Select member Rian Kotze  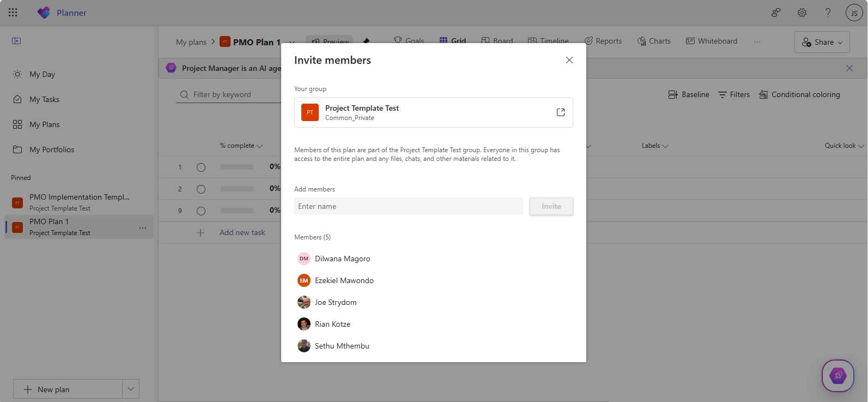click(324, 324)
